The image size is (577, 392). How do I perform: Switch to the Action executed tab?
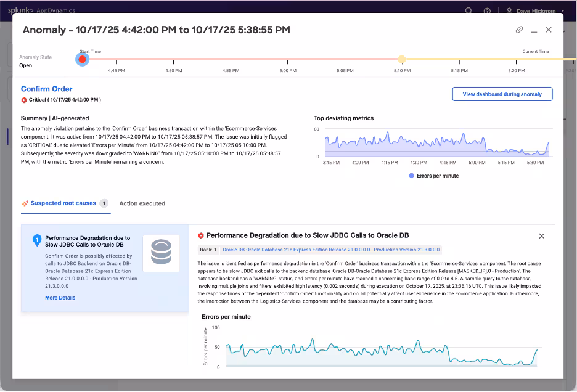(x=142, y=203)
